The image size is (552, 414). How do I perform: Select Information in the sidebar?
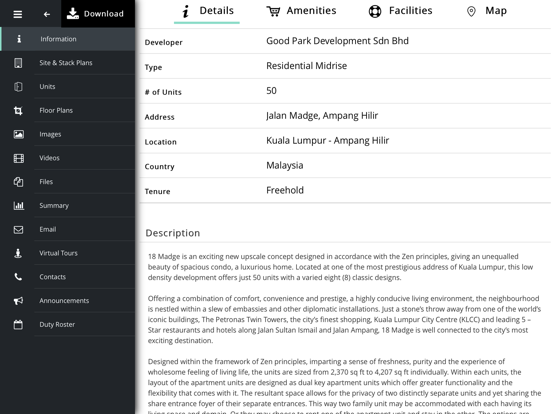point(68,39)
